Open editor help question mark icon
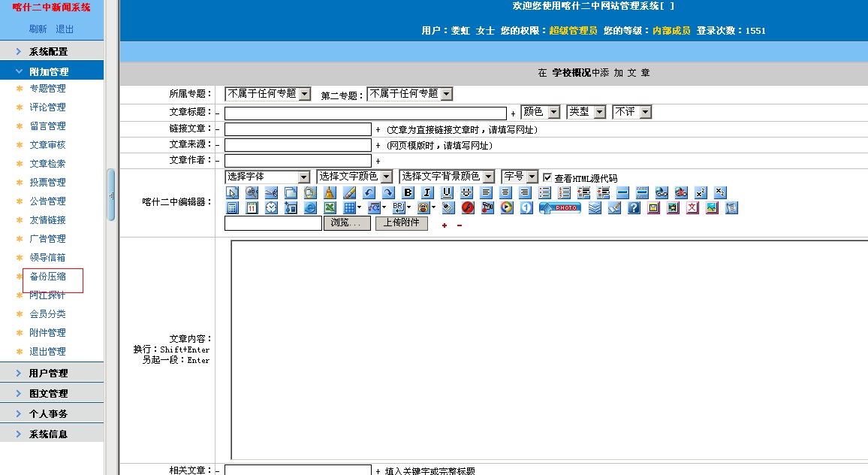 click(x=634, y=208)
